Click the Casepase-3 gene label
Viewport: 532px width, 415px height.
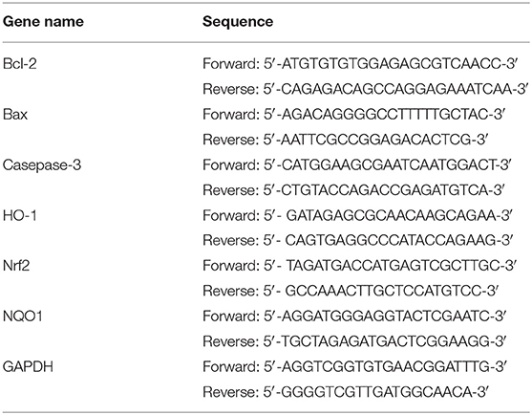pyautogui.click(x=42, y=165)
